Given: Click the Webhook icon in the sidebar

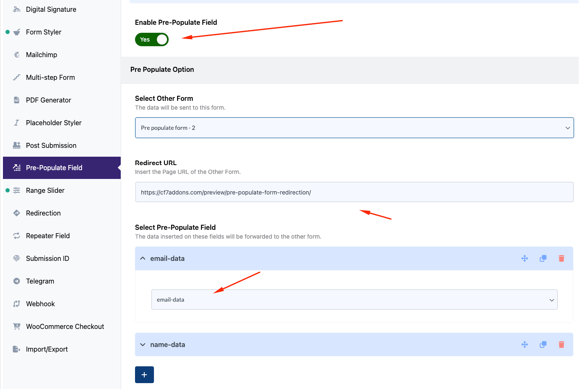Looking at the screenshot, I should point(16,304).
